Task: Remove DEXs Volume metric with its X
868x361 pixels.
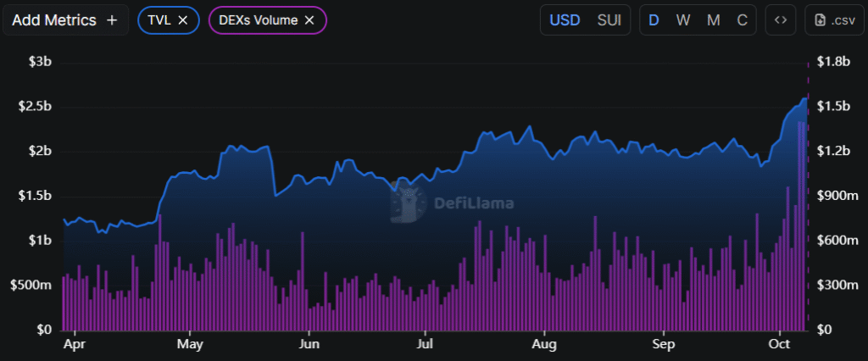Action: [309, 19]
